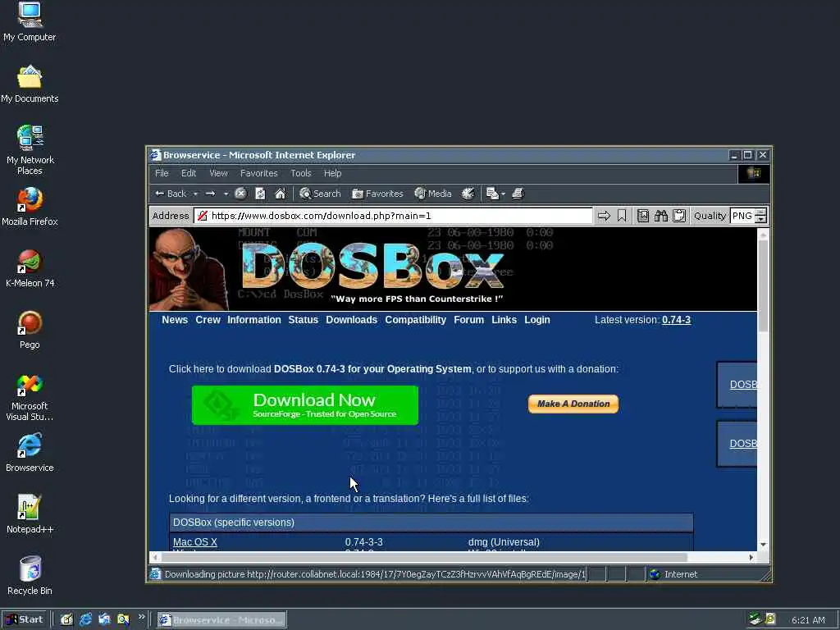Click the Quality stepper arrows
Viewport: 840px width, 630px height.
tap(760, 216)
